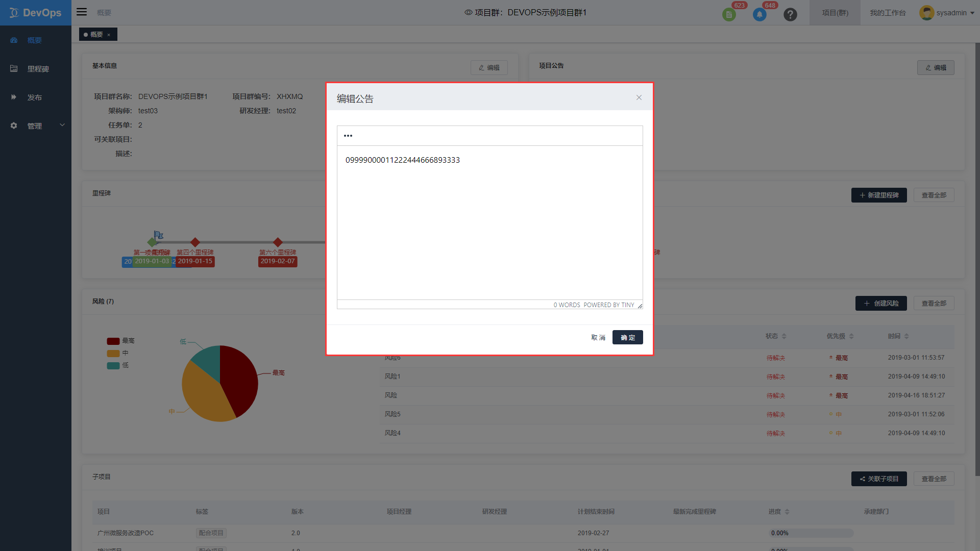The image size is (980, 551).
Task: Select the blue flag milestone marker
Action: click(159, 235)
